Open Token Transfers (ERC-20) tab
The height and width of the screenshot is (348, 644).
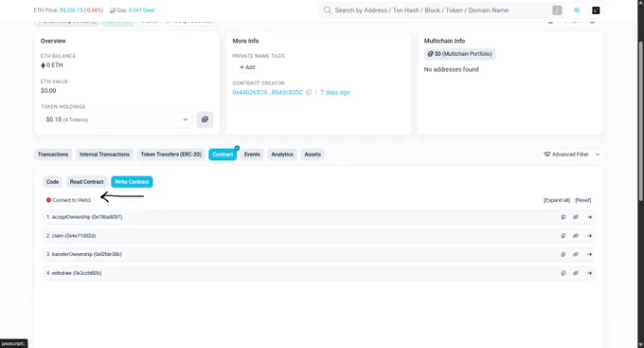[x=170, y=155]
